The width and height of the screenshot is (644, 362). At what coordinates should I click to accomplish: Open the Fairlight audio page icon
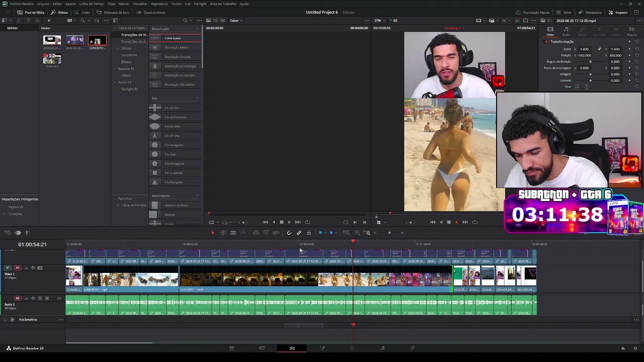pyautogui.click(x=382, y=348)
